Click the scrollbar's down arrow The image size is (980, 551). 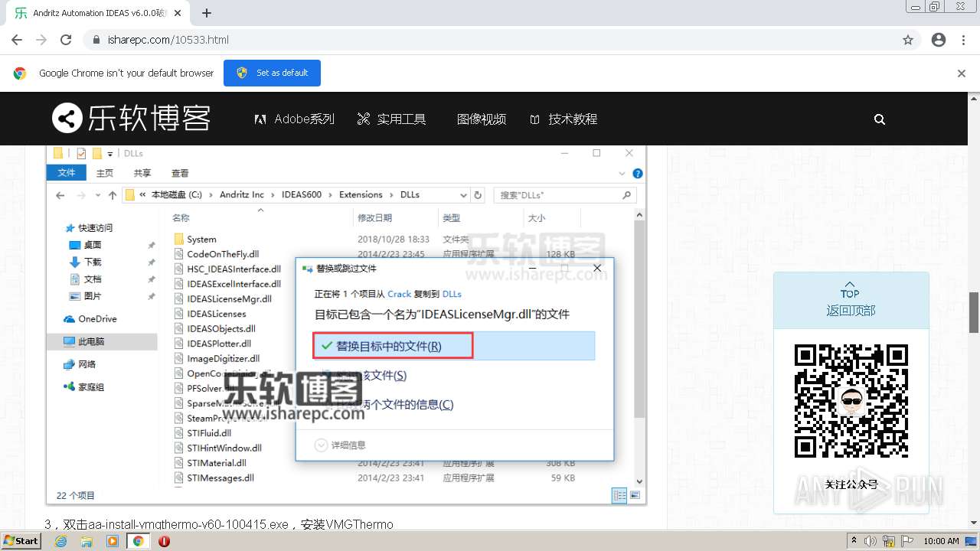pyautogui.click(x=974, y=523)
